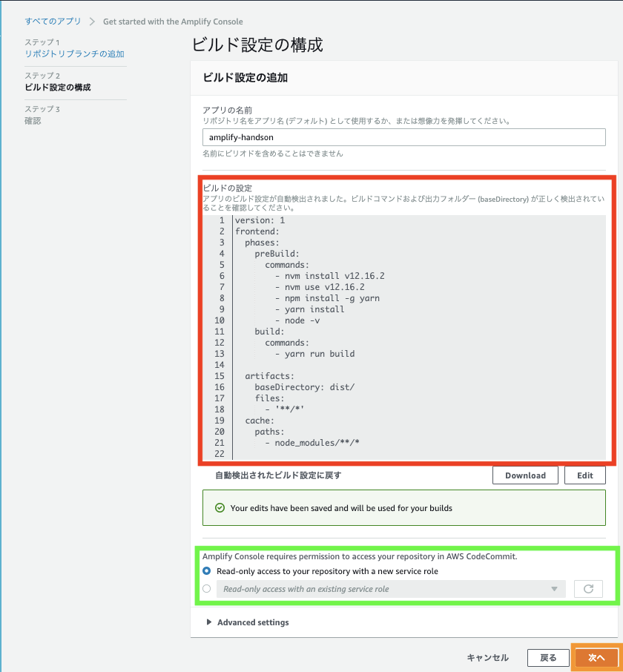Click the Download button
Viewport: 623px width, 672px height.
click(525, 475)
